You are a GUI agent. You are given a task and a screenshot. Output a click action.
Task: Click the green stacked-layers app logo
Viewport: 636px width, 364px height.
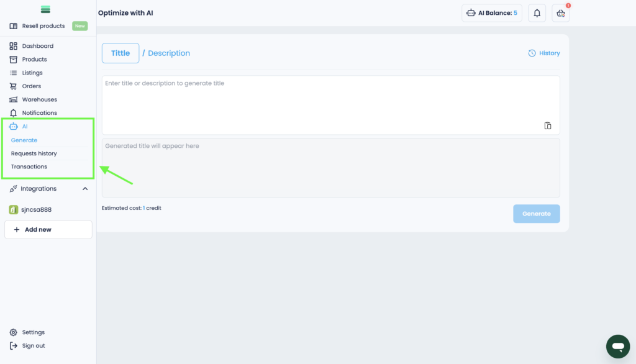click(x=45, y=10)
